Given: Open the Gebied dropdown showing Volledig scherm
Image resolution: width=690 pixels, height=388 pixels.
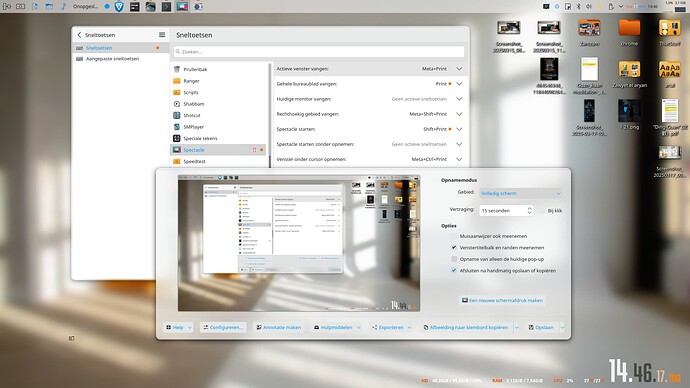Looking at the screenshot, I should pyautogui.click(x=521, y=194).
